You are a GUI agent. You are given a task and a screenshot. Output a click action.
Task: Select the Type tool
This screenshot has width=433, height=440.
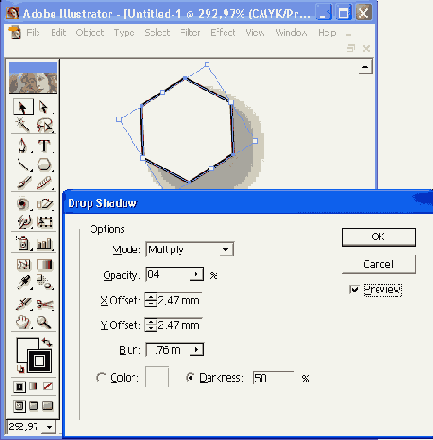tap(44, 146)
